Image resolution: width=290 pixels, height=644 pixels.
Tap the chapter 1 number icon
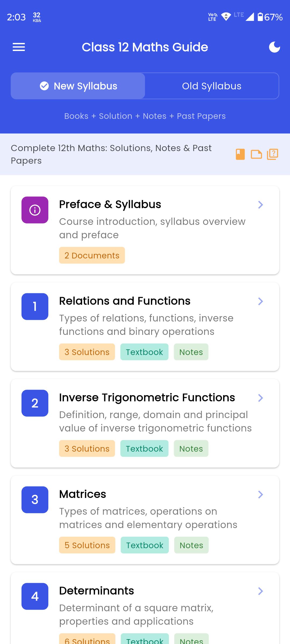click(x=35, y=306)
